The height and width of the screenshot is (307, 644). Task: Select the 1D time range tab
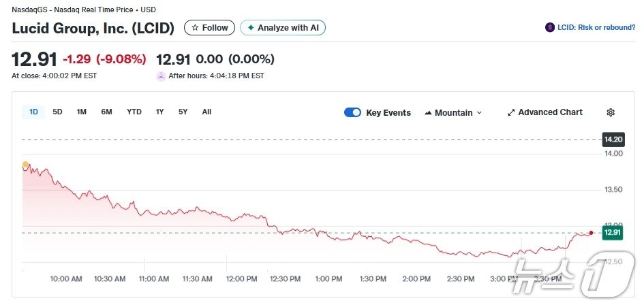tap(33, 112)
